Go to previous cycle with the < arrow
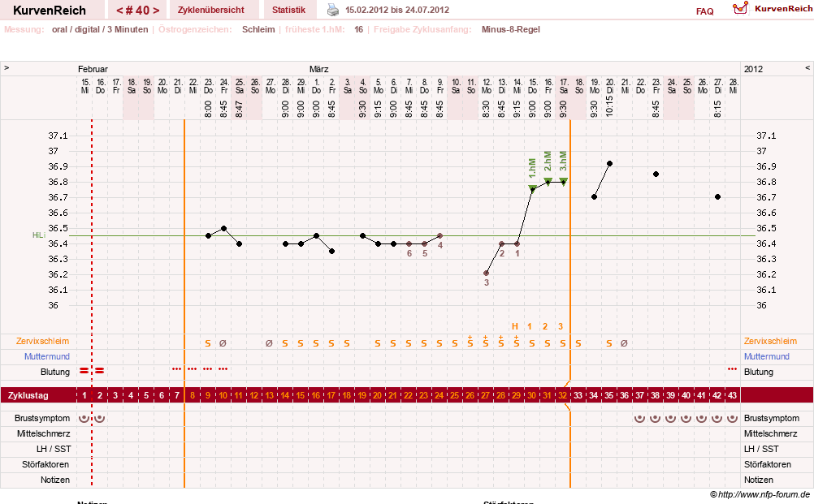 click(119, 10)
